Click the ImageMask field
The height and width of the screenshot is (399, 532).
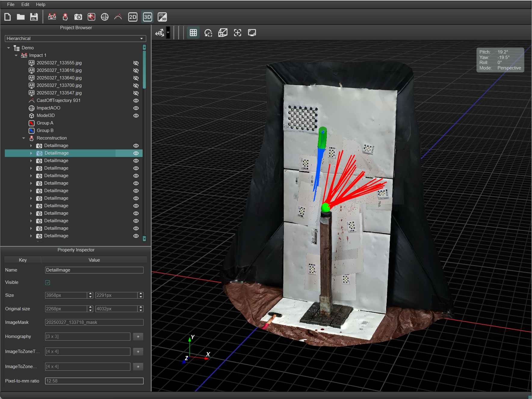tap(94, 322)
